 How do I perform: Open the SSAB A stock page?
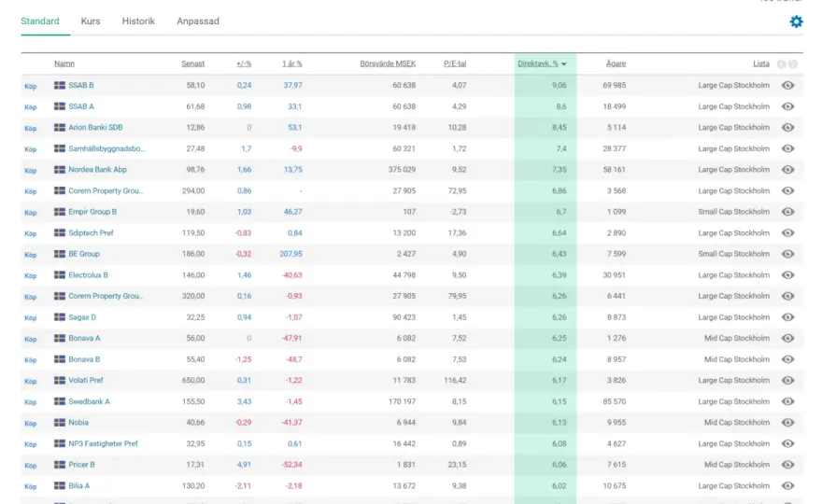point(81,106)
